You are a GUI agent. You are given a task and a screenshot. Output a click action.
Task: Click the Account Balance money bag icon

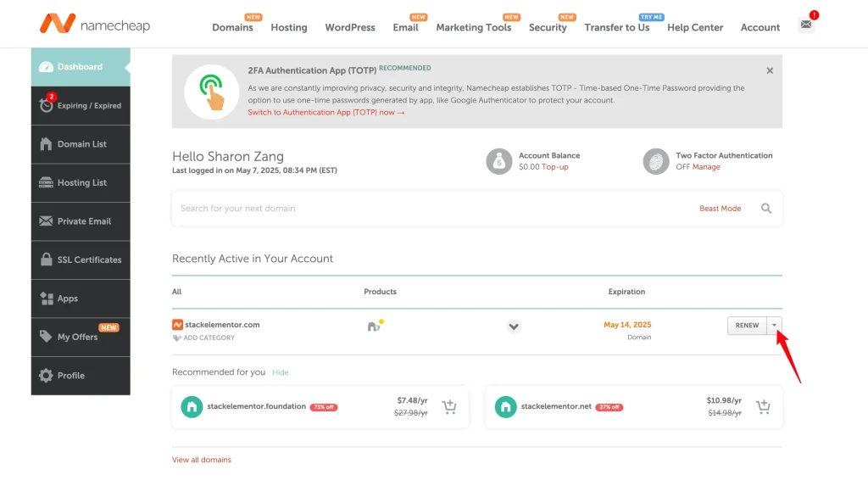[x=498, y=161]
